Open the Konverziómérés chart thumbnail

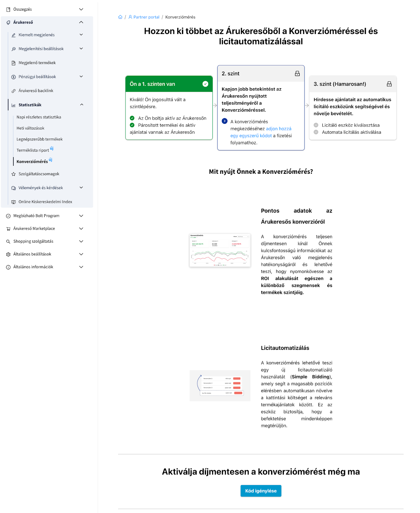(x=220, y=250)
